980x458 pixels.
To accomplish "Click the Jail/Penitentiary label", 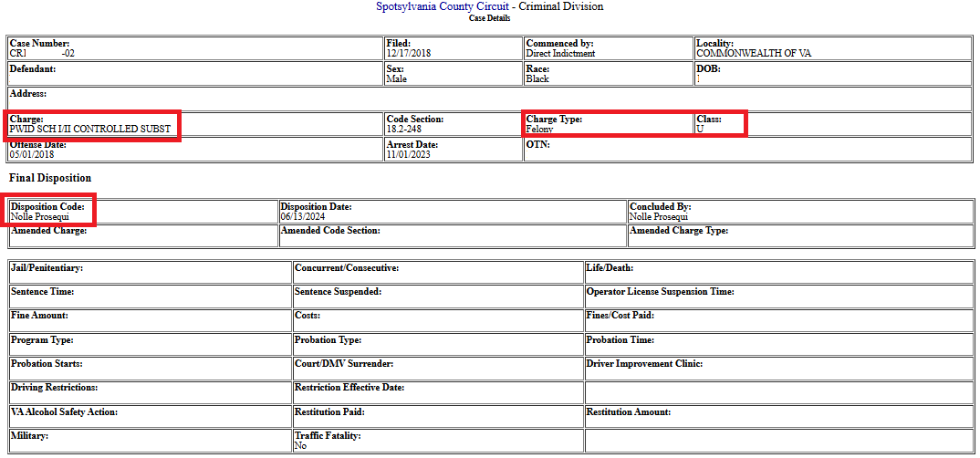I will tap(47, 267).
